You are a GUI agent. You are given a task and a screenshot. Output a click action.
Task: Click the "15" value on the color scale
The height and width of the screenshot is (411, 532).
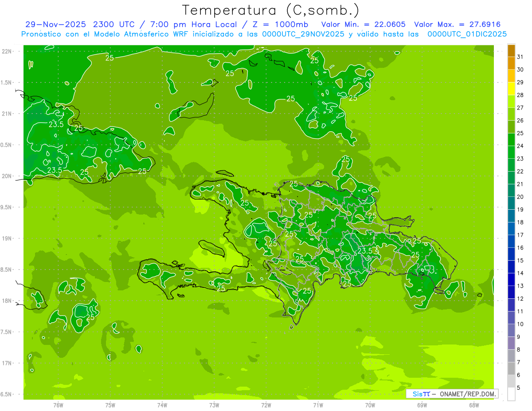[520, 260]
